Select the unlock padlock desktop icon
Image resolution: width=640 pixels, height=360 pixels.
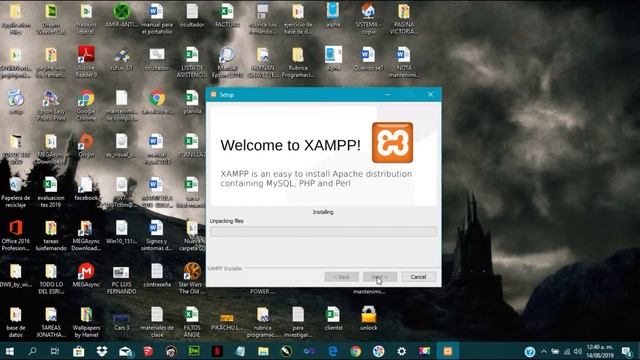369,318
